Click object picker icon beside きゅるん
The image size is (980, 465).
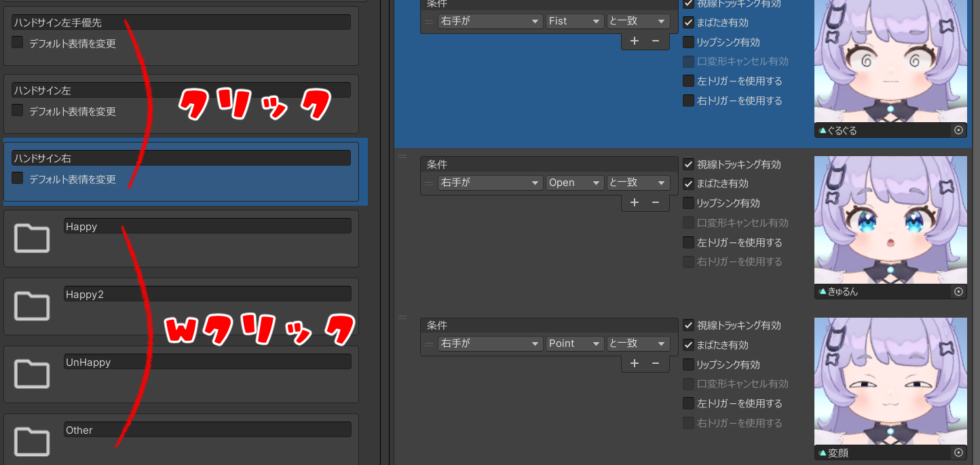coord(958,292)
